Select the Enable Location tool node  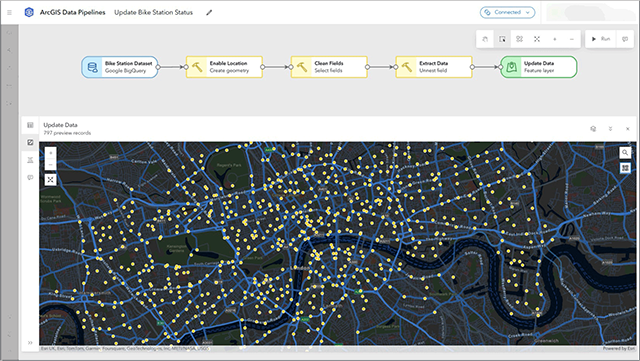click(x=224, y=67)
